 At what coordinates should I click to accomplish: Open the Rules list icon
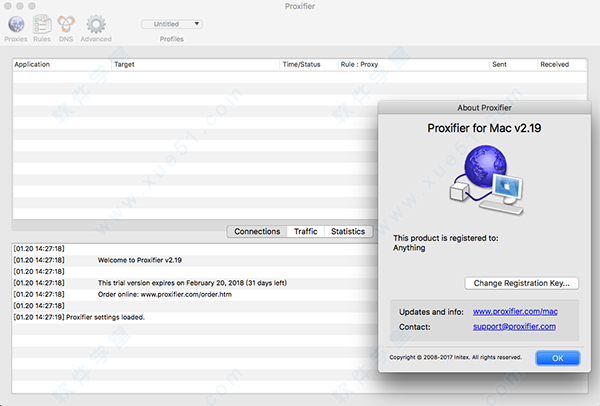tap(42, 24)
